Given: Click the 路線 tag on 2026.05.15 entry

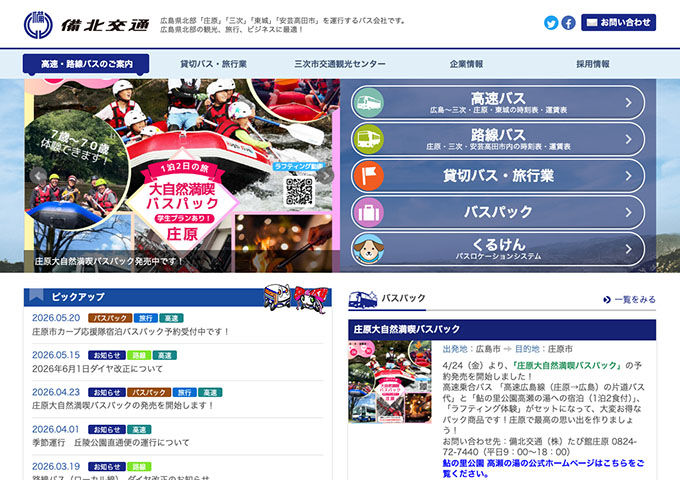Looking at the screenshot, I should point(139,356).
